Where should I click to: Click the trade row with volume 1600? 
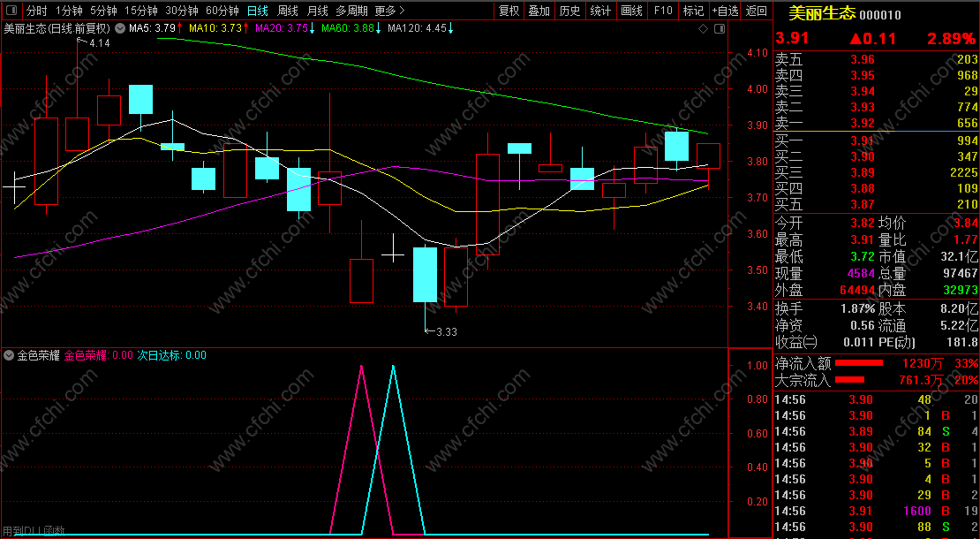click(876, 511)
